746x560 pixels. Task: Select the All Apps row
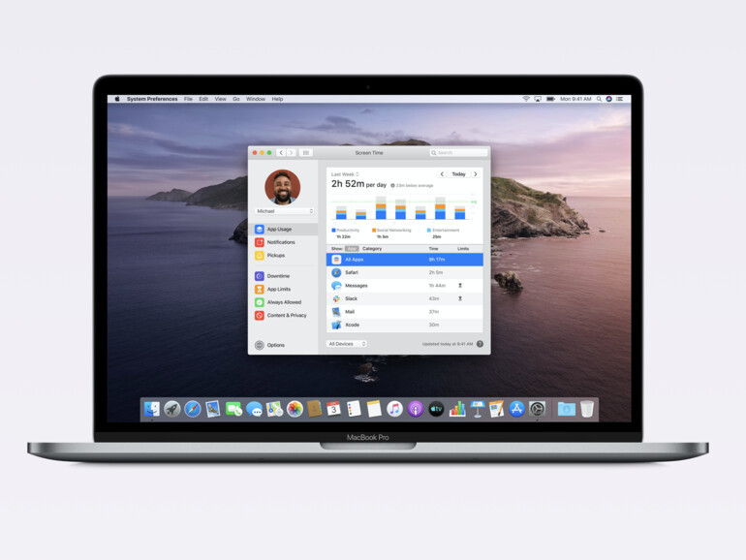click(x=404, y=260)
